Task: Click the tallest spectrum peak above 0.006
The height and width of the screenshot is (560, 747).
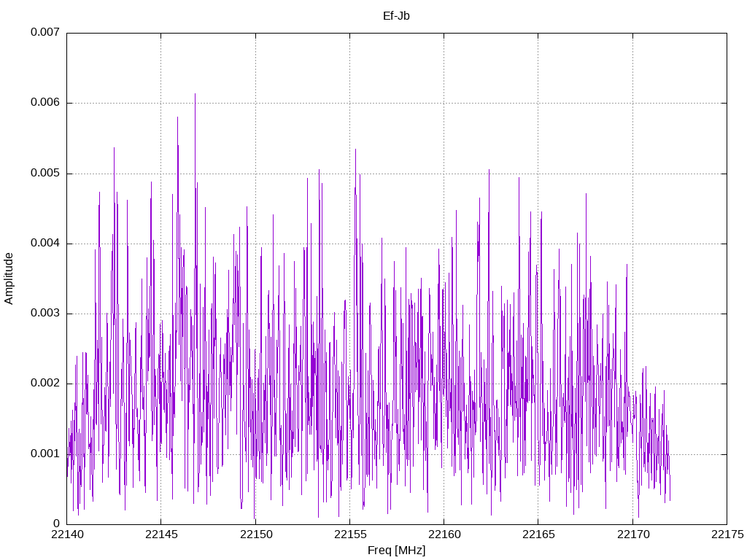Action: (x=195, y=96)
